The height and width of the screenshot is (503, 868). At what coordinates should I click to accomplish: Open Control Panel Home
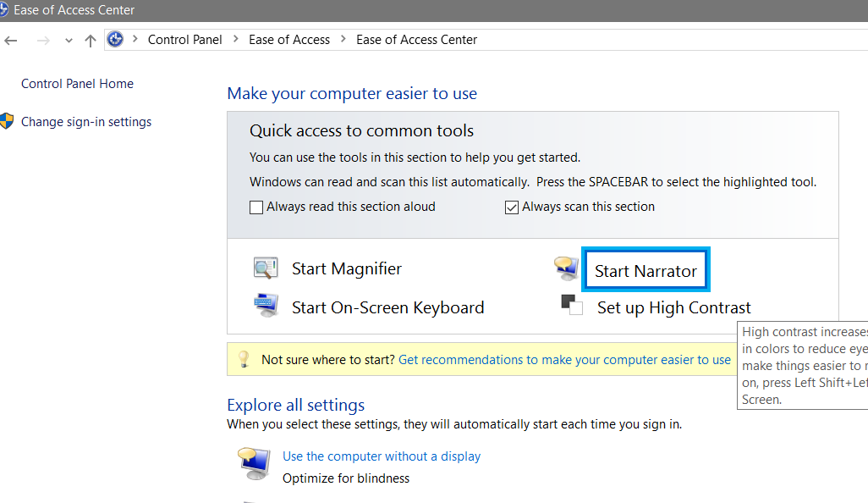pos(77,84)
